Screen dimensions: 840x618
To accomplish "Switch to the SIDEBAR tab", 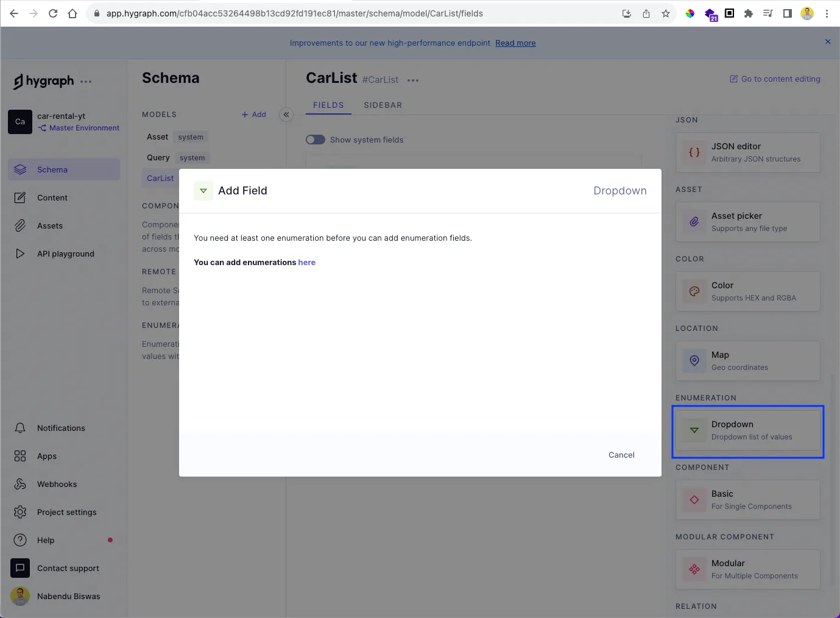I will pyautogui.click(x=383, y=105).
